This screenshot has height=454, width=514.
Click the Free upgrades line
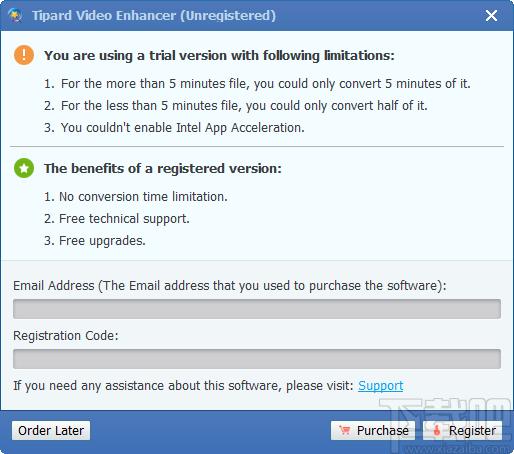pos(95,241)
